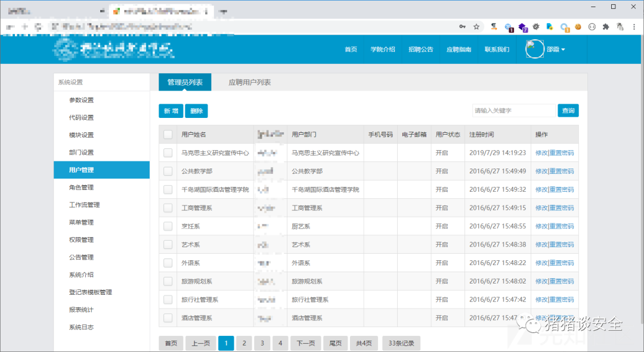The height and width of the screenshot is (352, 644).
Task: Click the browser reload icon
Action: coord(38,27)
